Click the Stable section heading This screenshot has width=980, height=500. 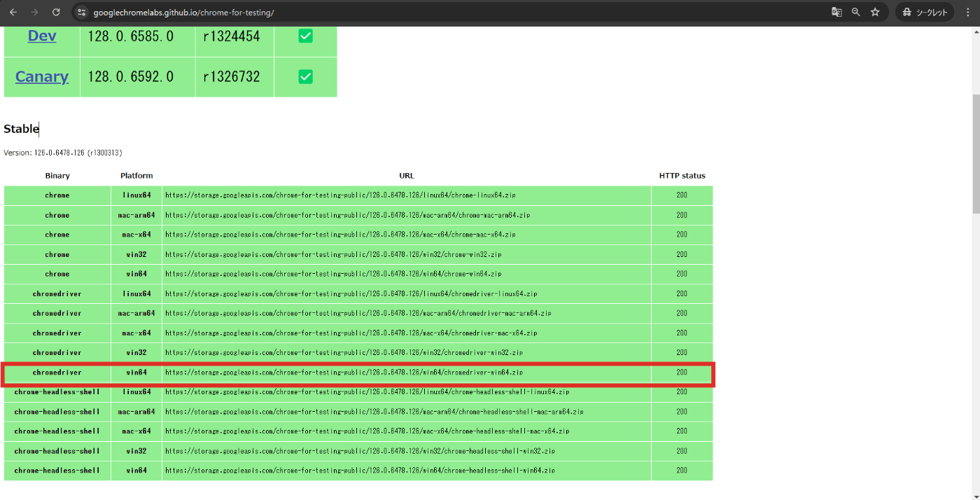point(21,129)
